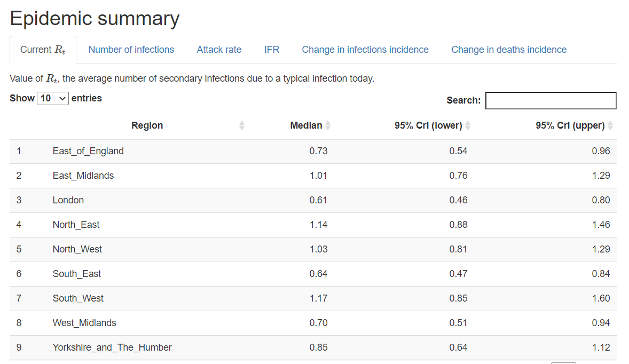Open the Show entries dropdown
The image size is (629, 364).
(x=52, y=98)
